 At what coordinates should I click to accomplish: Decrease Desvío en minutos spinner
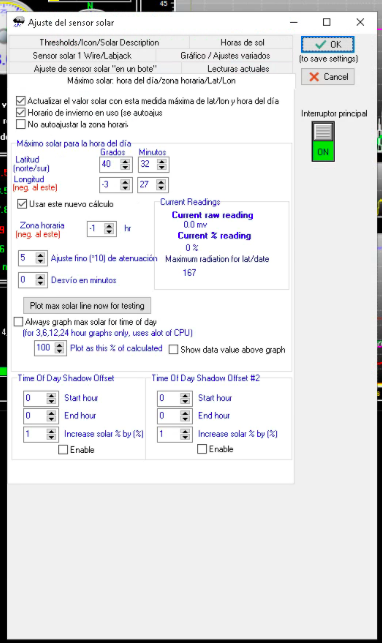40,283
